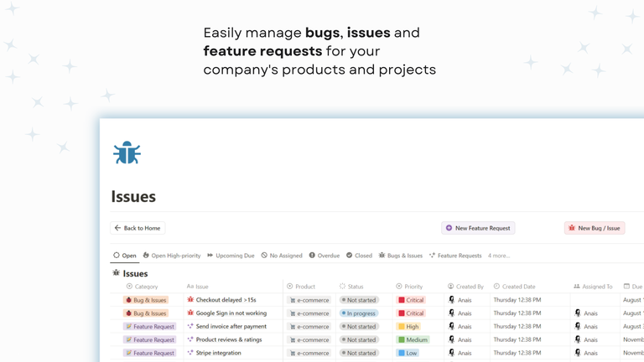Click the sparkle icon beside Stripe integration
The image size is (644, 362).
tap(190, 353)
